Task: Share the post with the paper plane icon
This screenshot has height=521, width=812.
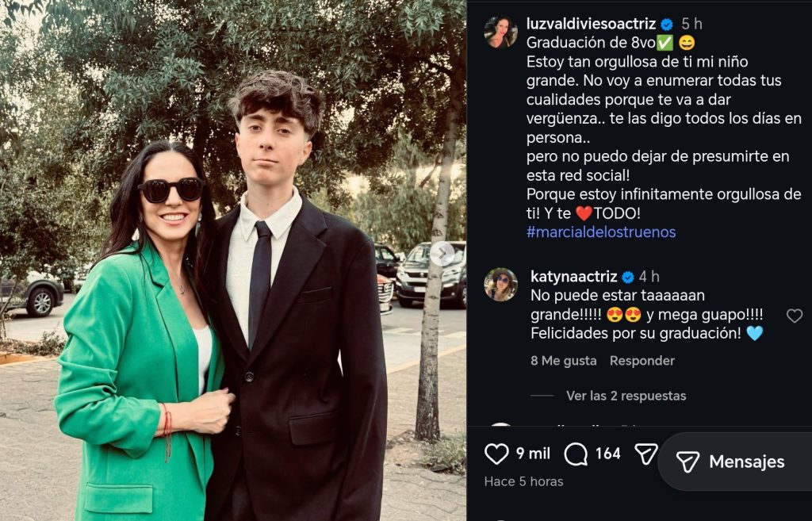Action: tap(645, 454)
